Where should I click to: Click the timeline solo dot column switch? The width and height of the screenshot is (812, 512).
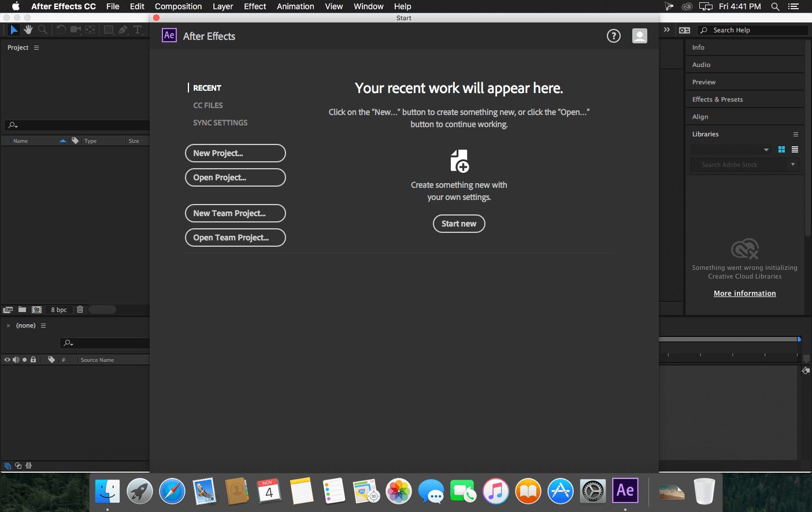pyautogui.click(x=25, y=359)
